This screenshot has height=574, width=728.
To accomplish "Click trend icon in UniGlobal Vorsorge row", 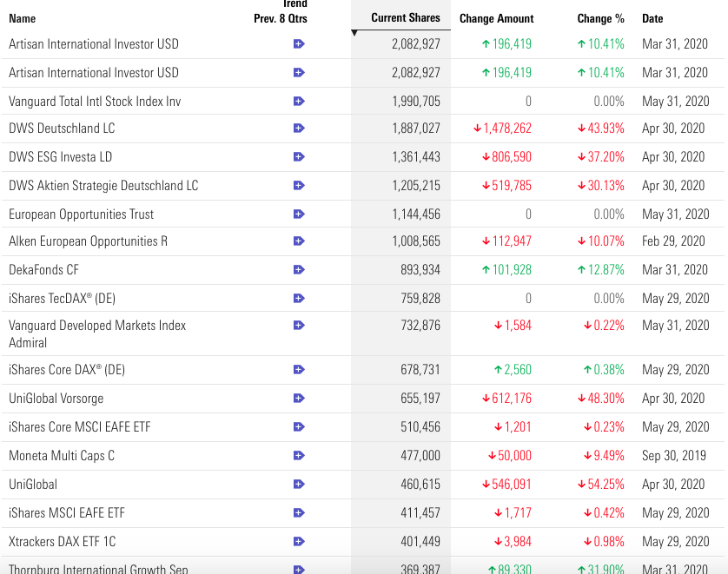I will (x=299, y=399).
